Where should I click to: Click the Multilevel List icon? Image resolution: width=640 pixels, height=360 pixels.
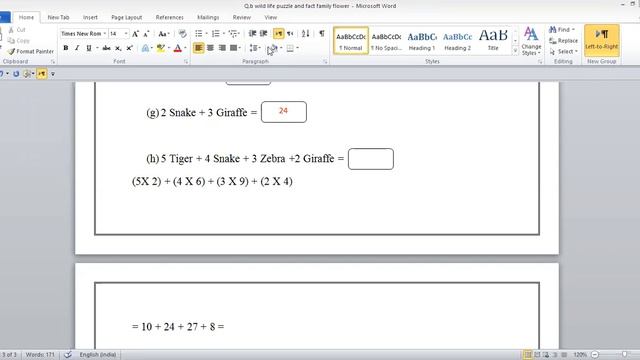click(233, 33)
